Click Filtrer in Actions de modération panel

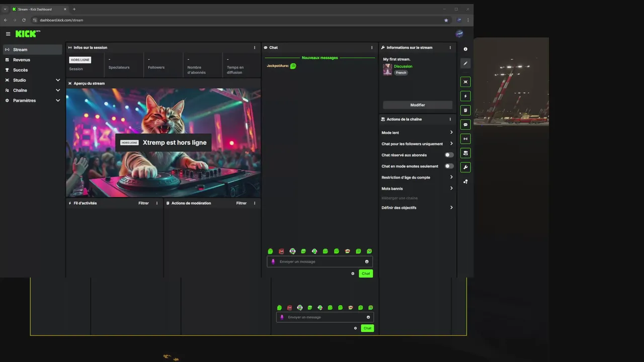242,203
